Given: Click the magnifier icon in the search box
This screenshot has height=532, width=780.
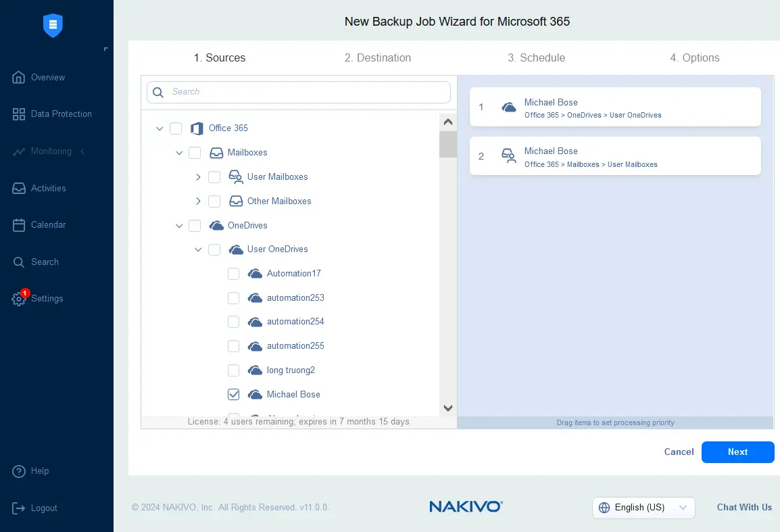Looking at the screenshot, I should click(158, 92).
